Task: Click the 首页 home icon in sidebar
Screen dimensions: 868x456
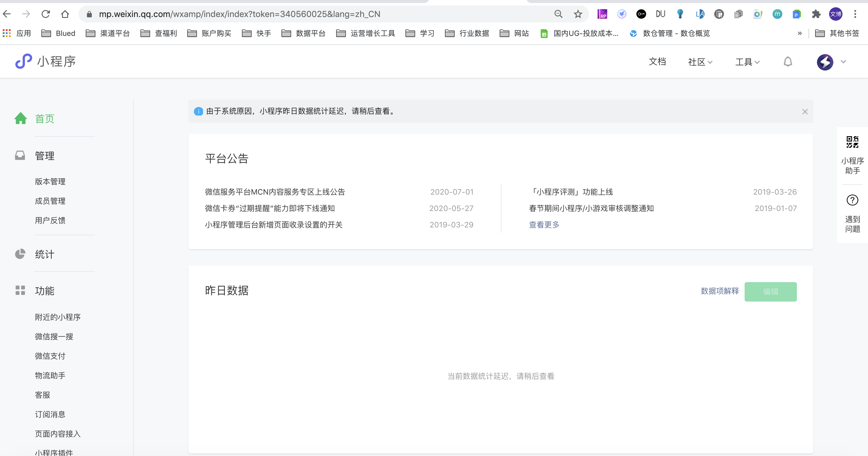Action: (x=21, y=118)
